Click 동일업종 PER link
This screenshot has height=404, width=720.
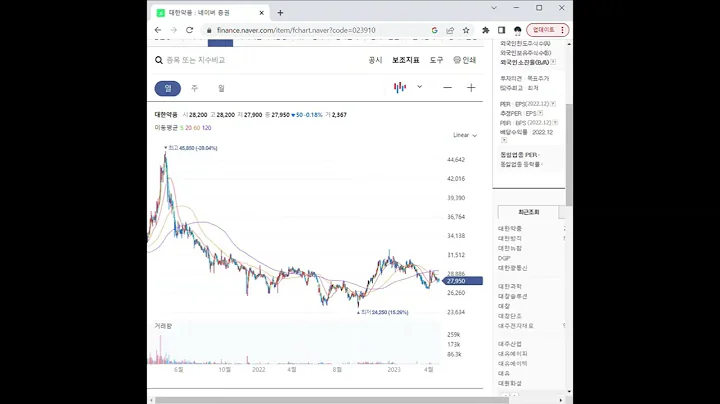(519, 155)
